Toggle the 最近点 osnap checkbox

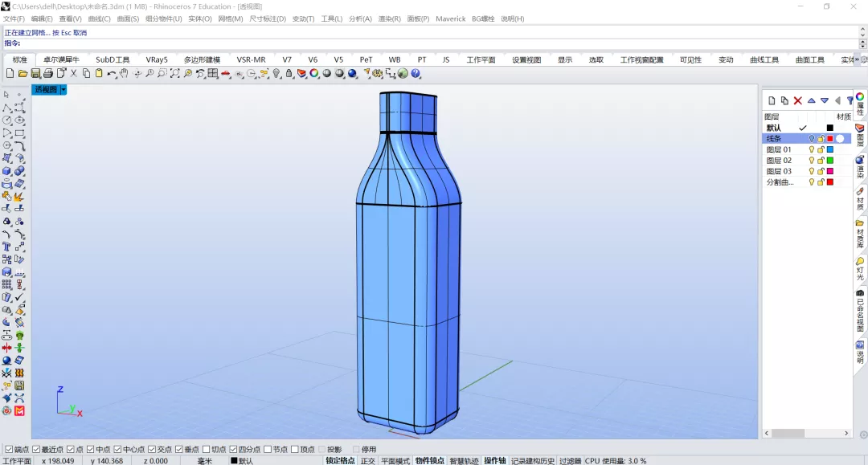(x=36, y=450)
